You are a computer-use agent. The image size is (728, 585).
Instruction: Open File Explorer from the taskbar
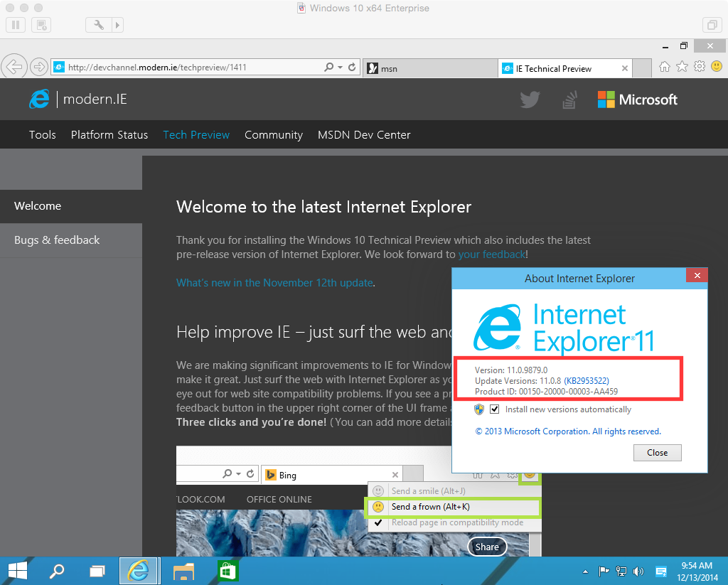tap(183, 571)
